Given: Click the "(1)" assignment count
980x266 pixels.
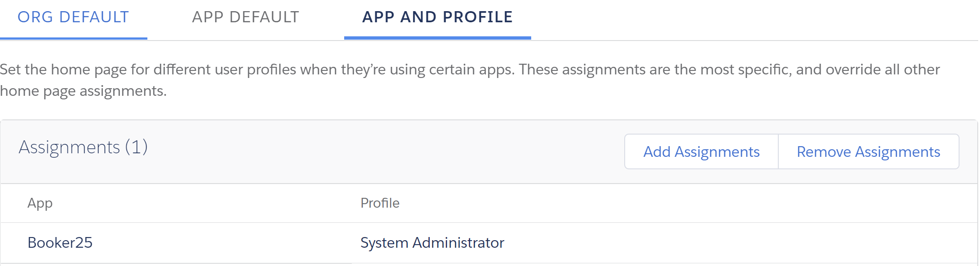Looking at the screenshot, I should pos(136,147).
